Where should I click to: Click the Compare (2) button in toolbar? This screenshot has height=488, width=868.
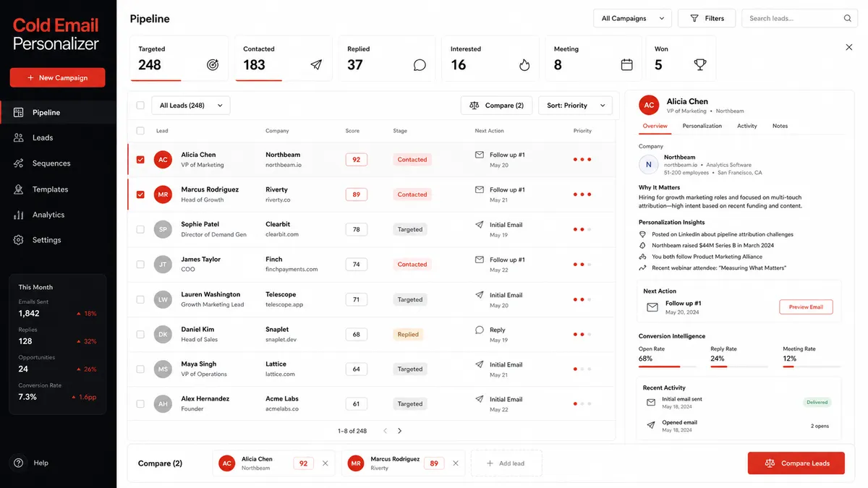[x=496, y=106]
